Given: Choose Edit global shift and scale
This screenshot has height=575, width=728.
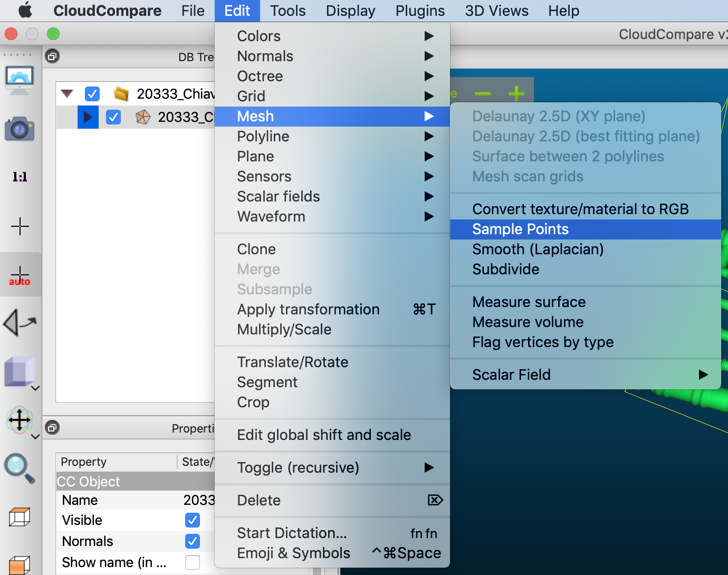Looking at the screenshot, I should tap(332, 435).
